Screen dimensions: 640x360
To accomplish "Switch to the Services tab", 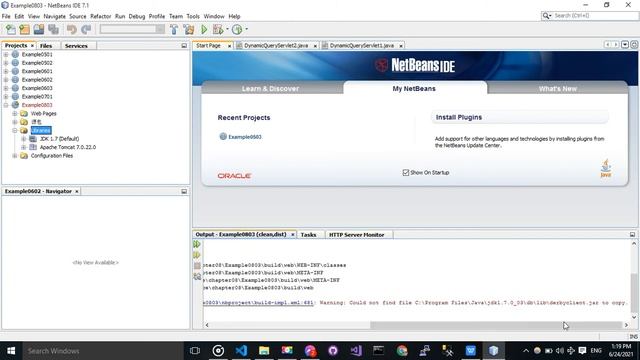I will point(76,46).
